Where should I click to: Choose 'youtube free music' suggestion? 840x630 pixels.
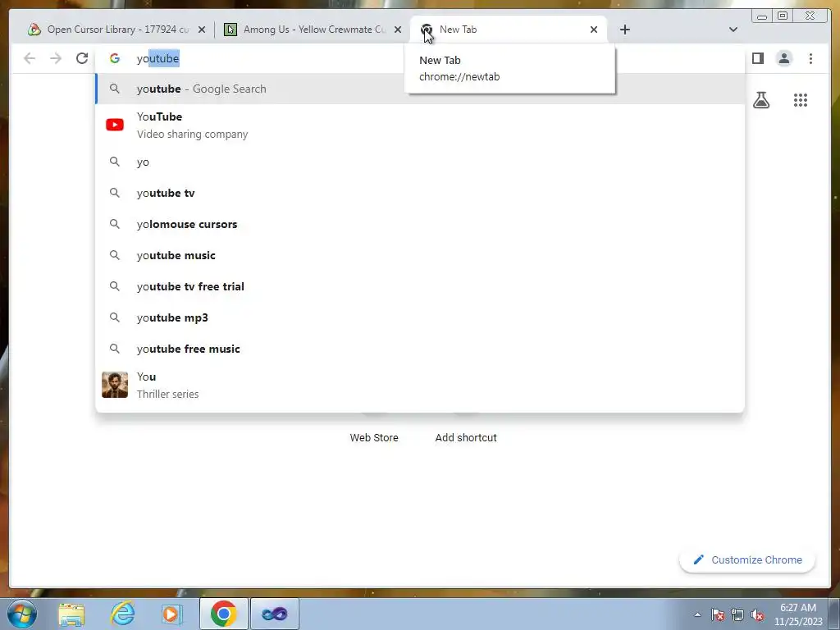coord(420,349)
